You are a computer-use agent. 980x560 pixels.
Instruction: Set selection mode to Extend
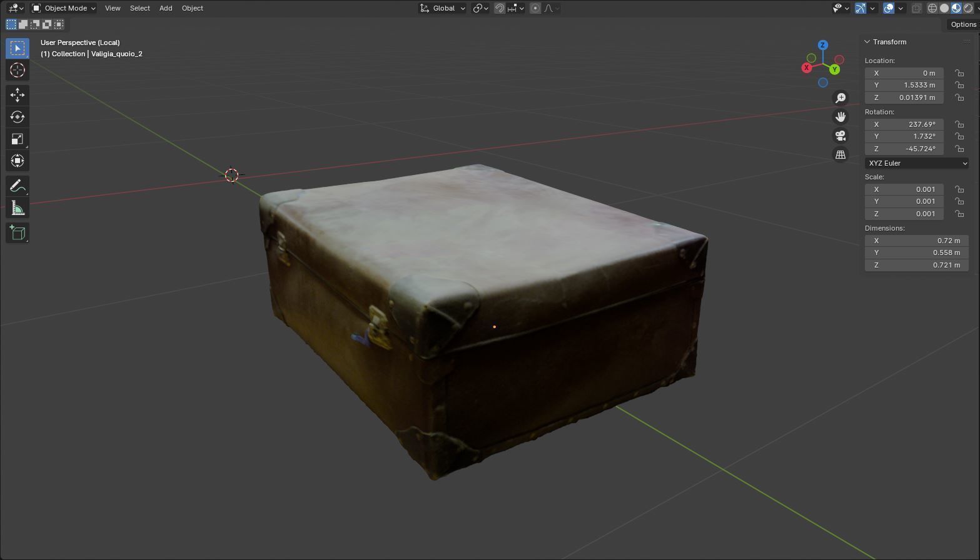pos(23,24)
